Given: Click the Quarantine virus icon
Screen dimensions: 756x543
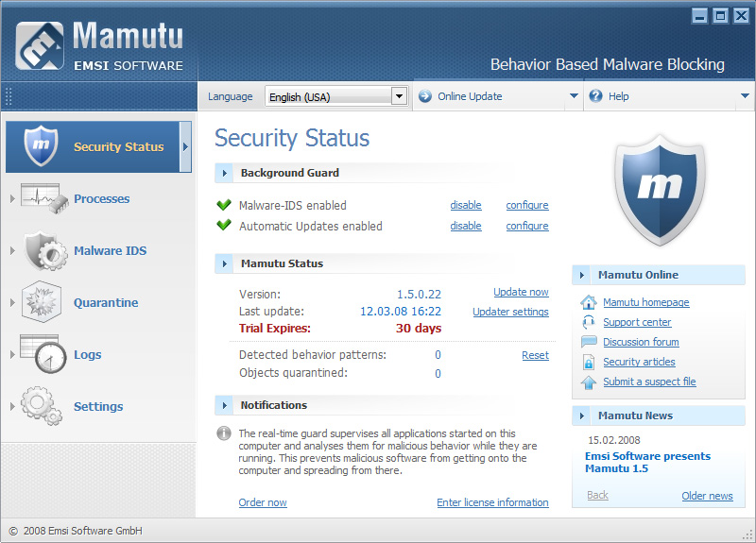Looking at the screenshot, I should point(41,302).
